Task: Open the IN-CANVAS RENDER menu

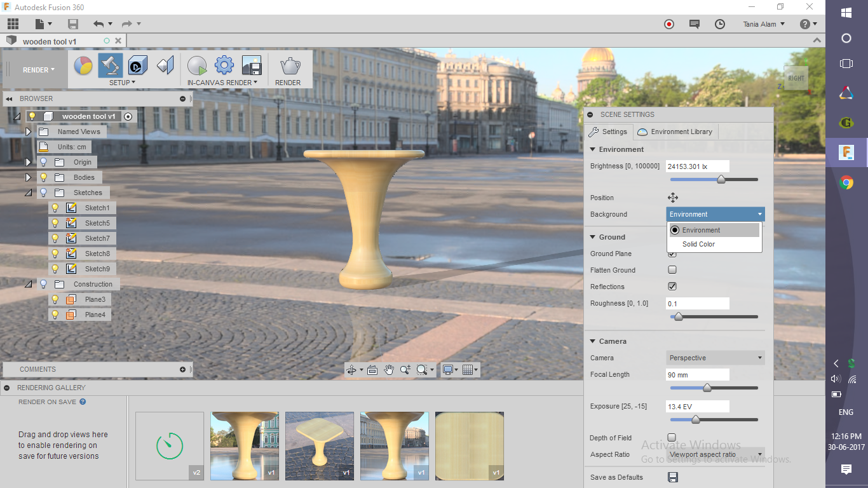Action: 222,83
